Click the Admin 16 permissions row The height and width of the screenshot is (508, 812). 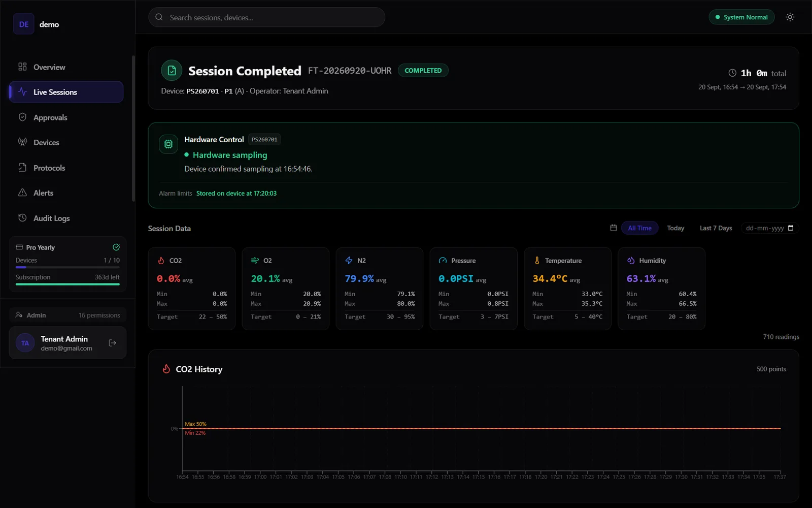[67, 315]
